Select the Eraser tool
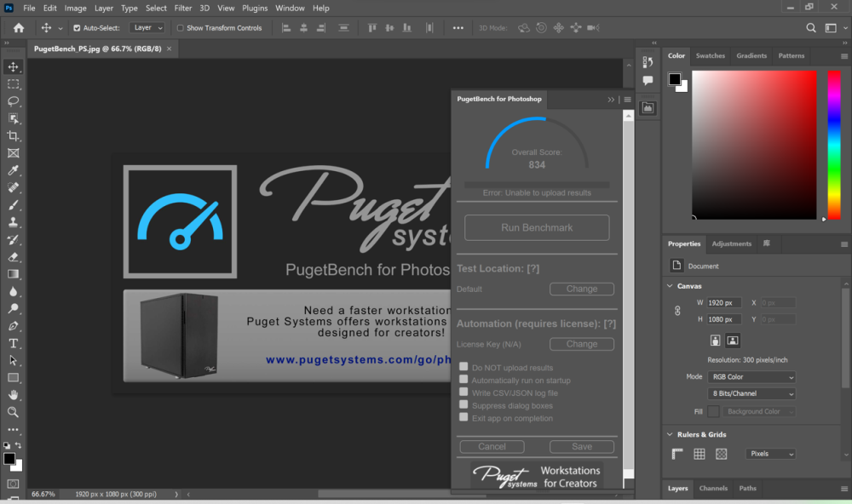 click(x=13, y=257)
